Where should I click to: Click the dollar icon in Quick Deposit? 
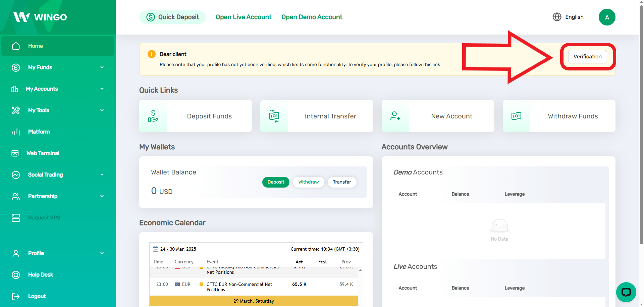(151, 17)
